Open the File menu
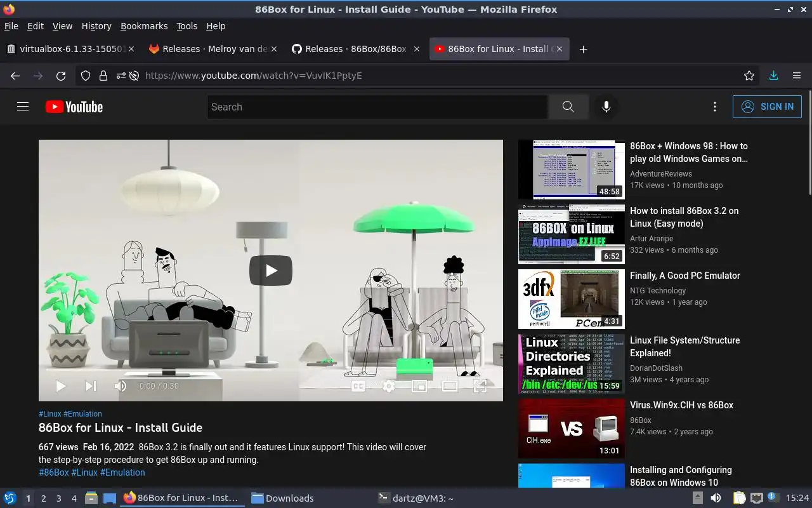The image size is (812, 508). pyautogui.click(x=11, y=26)
